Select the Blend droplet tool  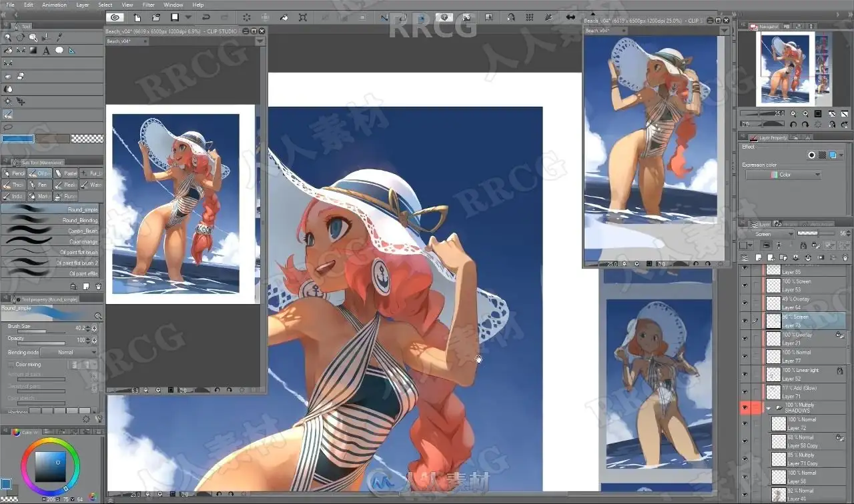[x=8, y=89]
